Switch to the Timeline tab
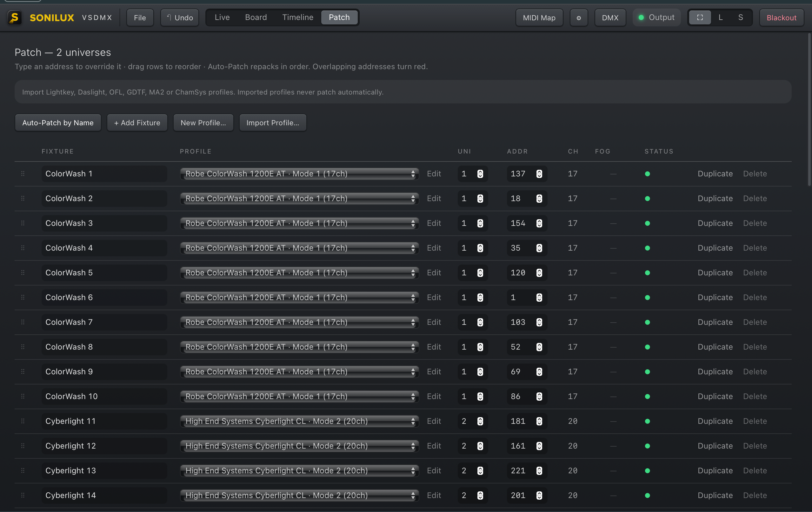Viewport: 812px width, 512px height. tap(298, 17)
